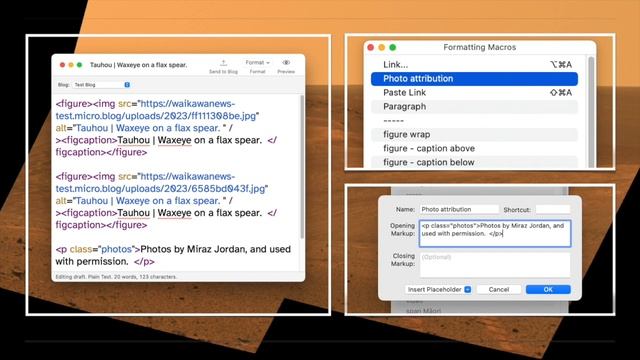
Task: Click the Formatting Macros list scrollbar
Action: click(591, 112)
